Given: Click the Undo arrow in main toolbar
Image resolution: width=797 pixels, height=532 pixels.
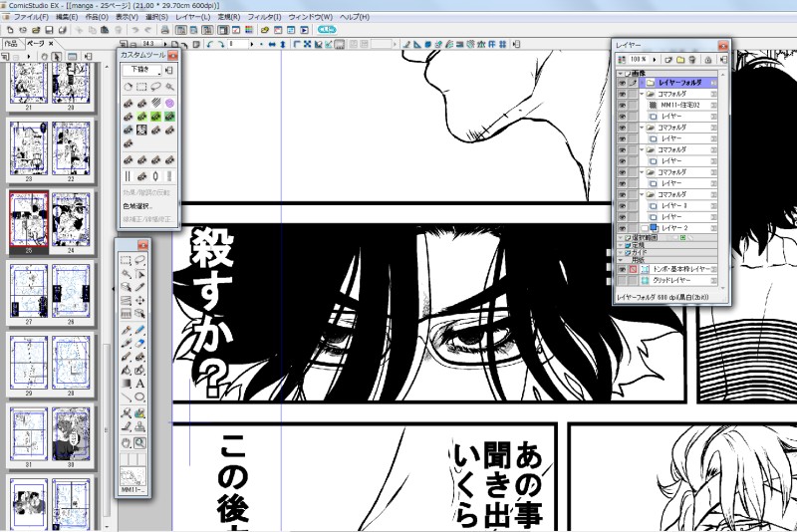Looking at the screenshot, I should point(135,30).
